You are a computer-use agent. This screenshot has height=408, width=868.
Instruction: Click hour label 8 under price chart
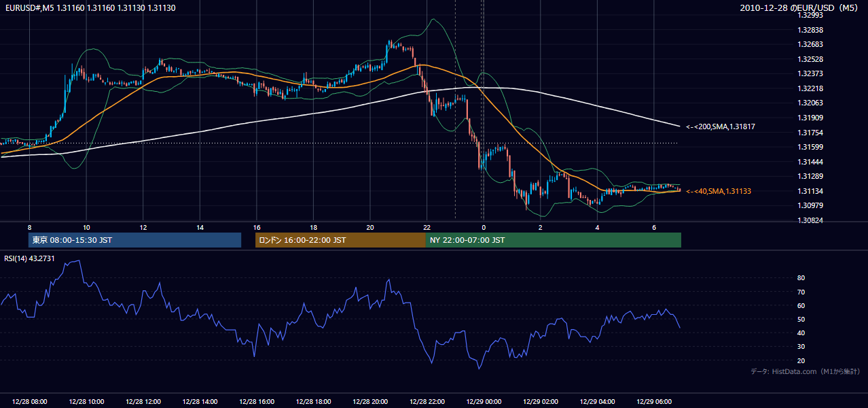pos(29,227)
